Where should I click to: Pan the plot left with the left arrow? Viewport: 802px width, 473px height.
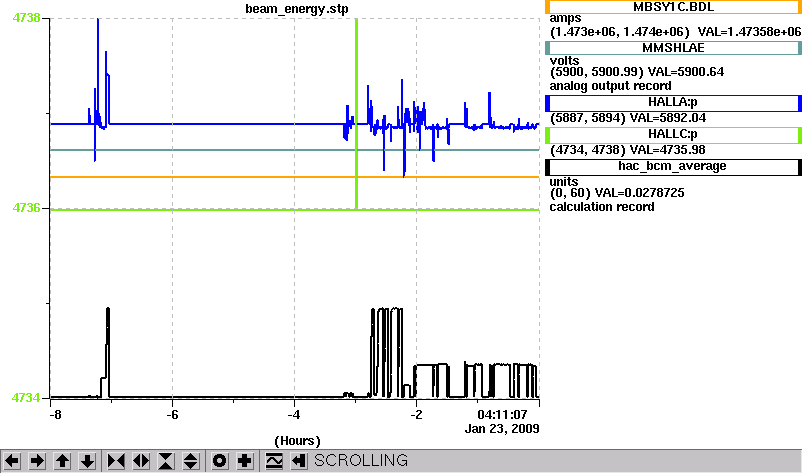[12, 461]
